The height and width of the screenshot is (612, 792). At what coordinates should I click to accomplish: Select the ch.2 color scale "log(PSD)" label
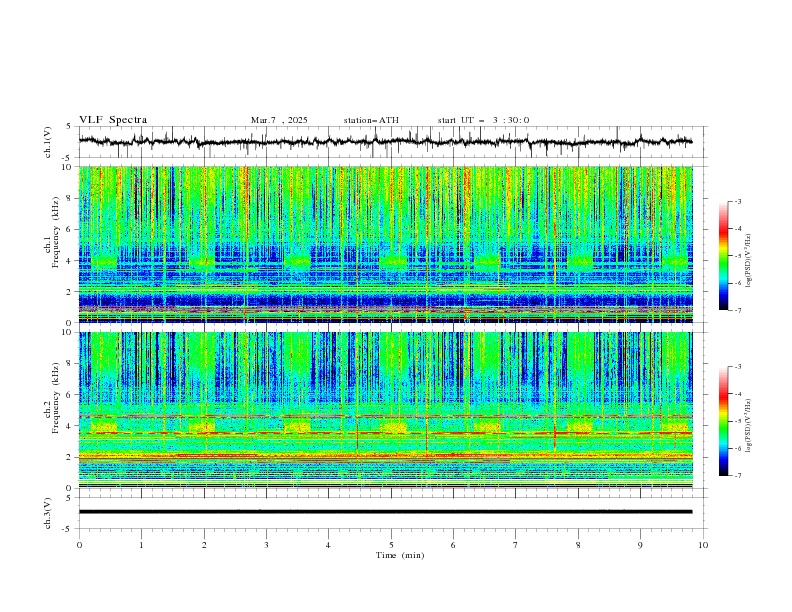(749, 426)
